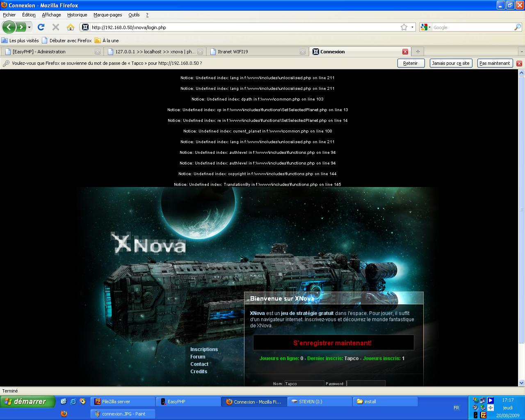Click Jamais pour ce site button
The image size is (525, 420).
(451, 63)
